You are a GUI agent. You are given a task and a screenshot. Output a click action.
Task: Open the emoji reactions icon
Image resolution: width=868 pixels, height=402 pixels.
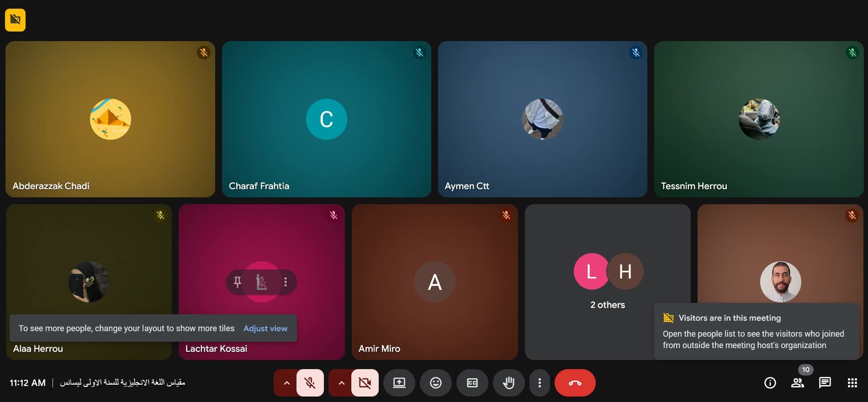click(436, 383)
